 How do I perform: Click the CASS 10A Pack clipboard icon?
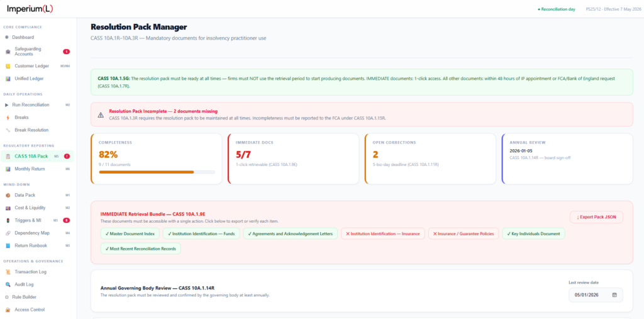[8, 156]
